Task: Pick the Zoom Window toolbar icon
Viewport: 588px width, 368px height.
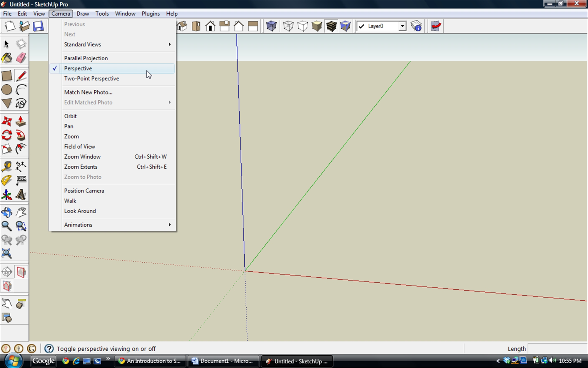Action: (21, 226)
